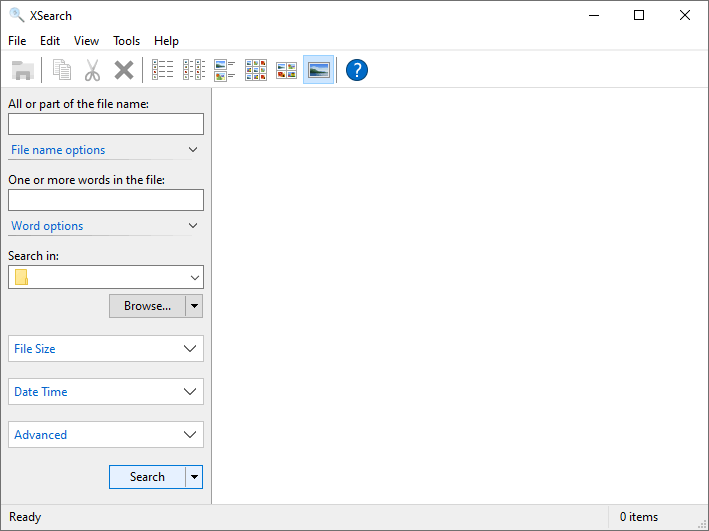Open the Search in combo box dropdown
The image size is (709, 531).
195,277
